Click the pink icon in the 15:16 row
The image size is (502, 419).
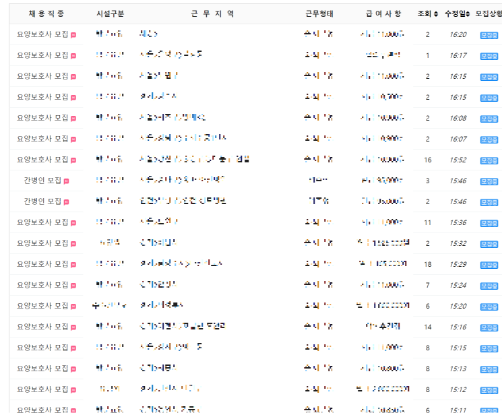(73, 327)
